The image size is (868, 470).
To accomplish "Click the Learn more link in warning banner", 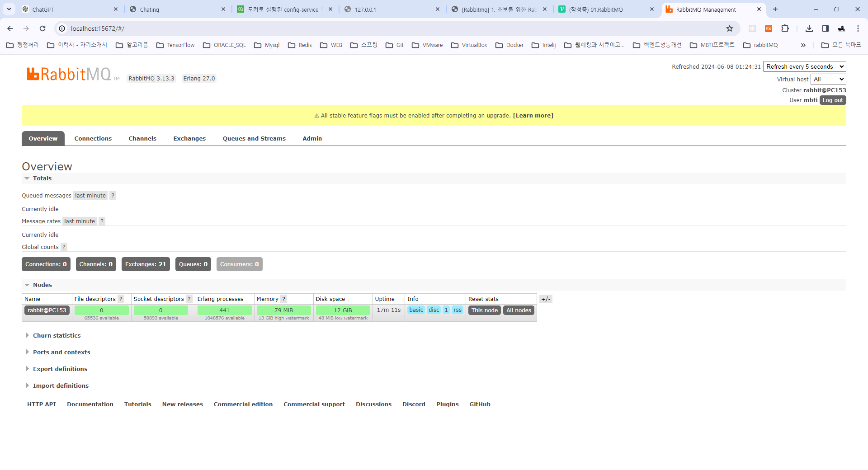I will [533, 116].
